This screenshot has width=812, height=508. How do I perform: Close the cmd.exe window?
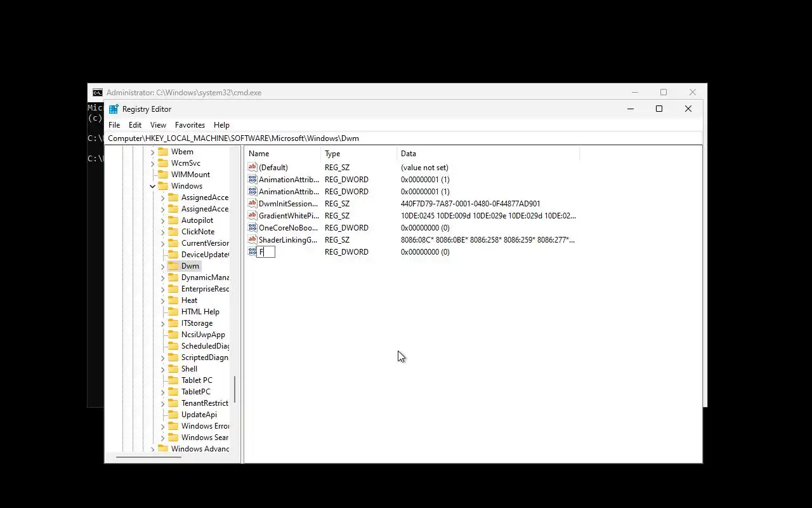[x=693, y=92]
